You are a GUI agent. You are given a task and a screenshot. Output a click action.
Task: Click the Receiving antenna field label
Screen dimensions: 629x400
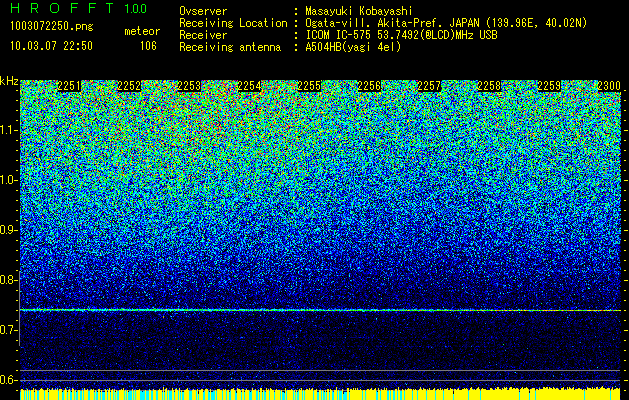(x=230, y=47)
